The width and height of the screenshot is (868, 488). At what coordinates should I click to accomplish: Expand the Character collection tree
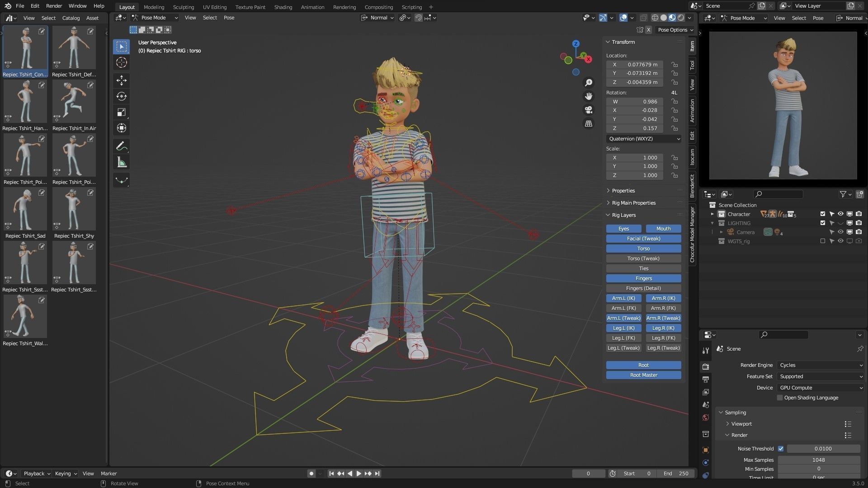(712, 214)
